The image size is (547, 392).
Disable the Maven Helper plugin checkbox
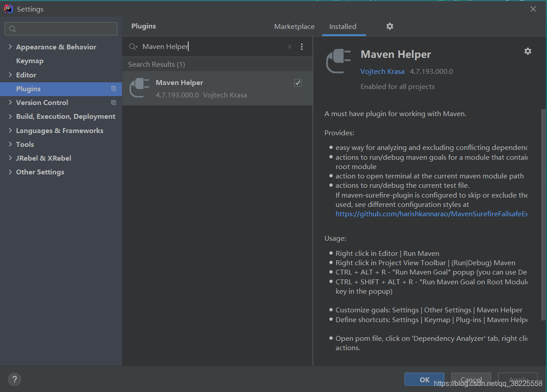(298, 83)
